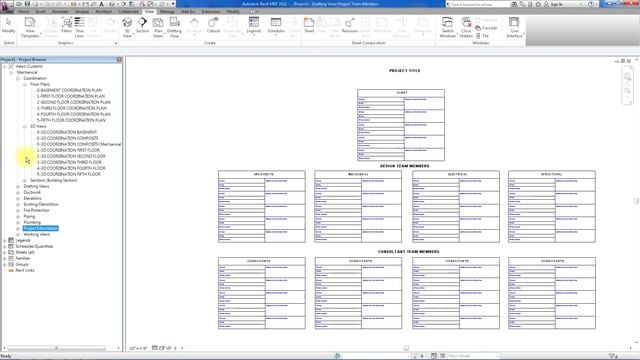Open the Revit application menu button
Image resolution: width=640 pixels, height=360 pixels.
point(7,6)
